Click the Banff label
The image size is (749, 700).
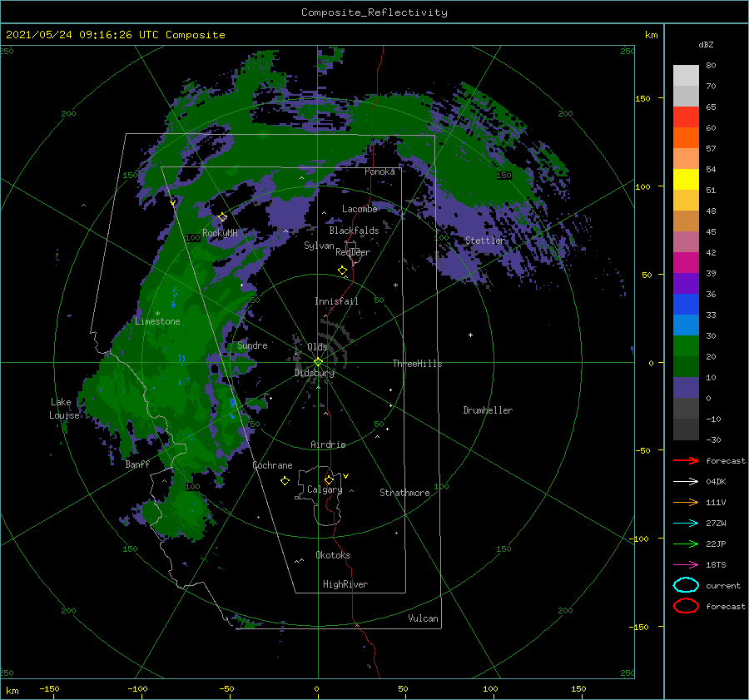click(137, 464)
